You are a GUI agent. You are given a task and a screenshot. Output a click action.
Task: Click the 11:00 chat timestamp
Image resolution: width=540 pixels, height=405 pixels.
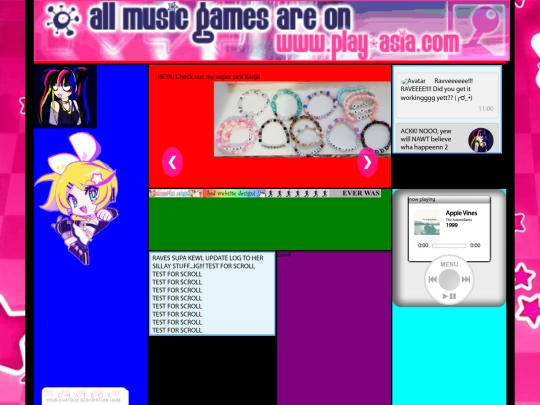(486, 109)
